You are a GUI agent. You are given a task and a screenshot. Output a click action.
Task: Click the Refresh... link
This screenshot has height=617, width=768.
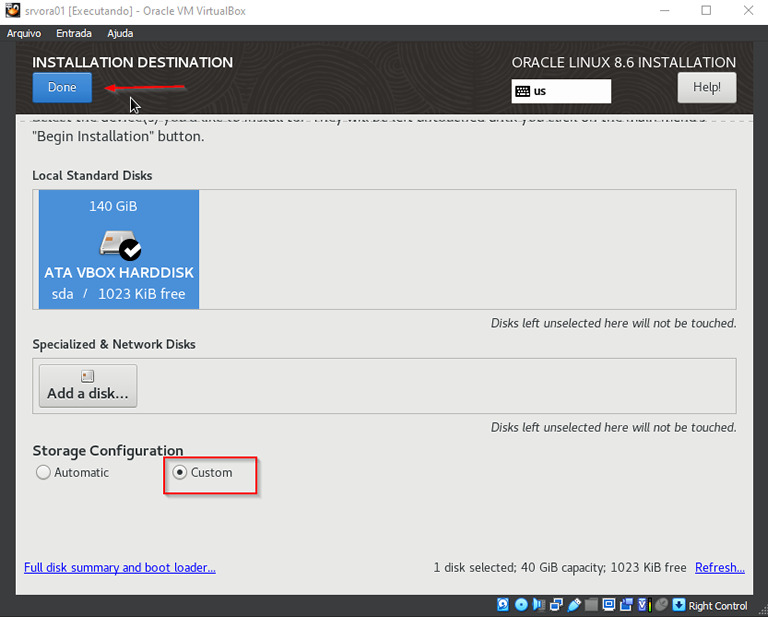pos(720,568)
